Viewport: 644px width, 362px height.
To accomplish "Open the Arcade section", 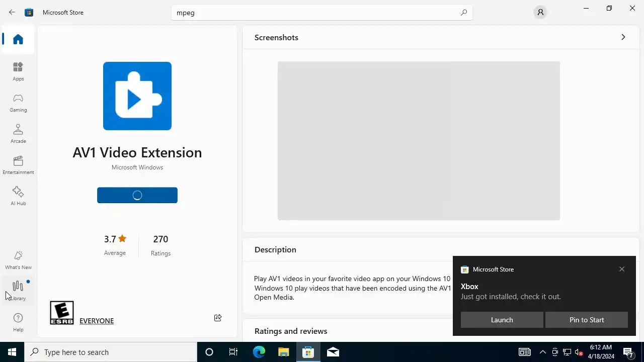I will point(18,134).
